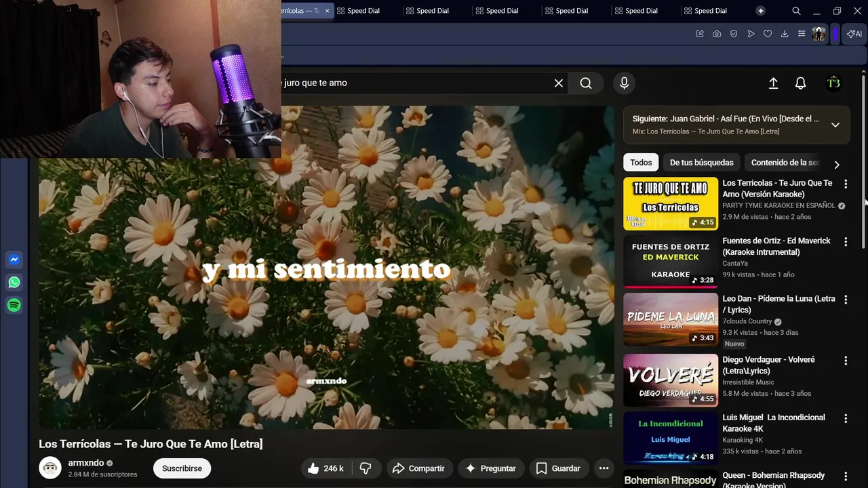This screenshot has width=868, height=488.
Task: Open the YouTube account avatar menu
Action: tap(834, 83)
